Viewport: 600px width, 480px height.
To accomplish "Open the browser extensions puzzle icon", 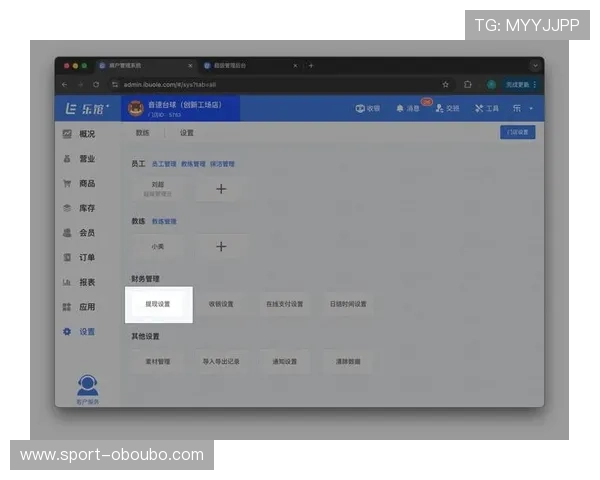I will tap(468, 85).
